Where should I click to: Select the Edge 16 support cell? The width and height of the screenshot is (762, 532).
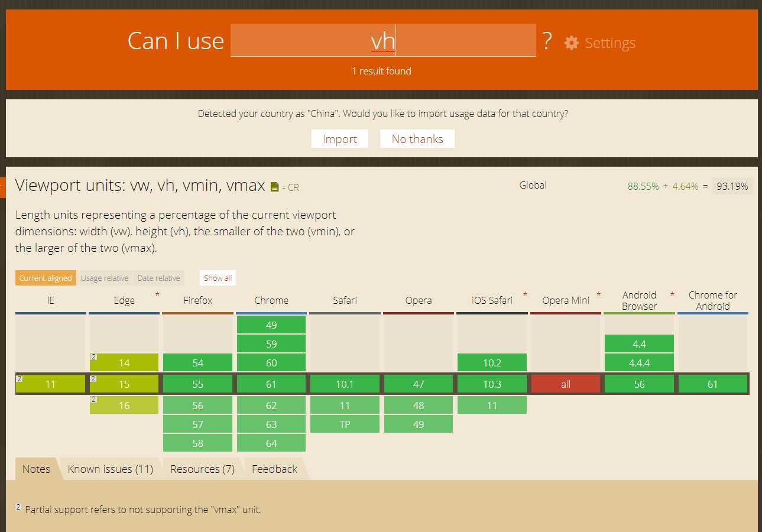[124, 406]
